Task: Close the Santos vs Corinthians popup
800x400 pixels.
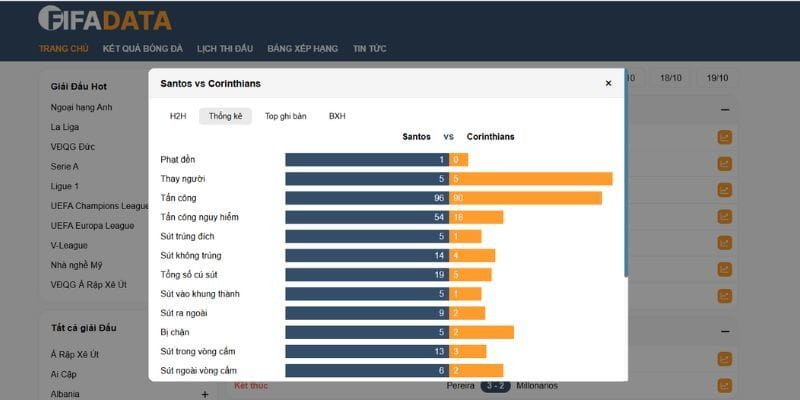Action: coord(608,84)
